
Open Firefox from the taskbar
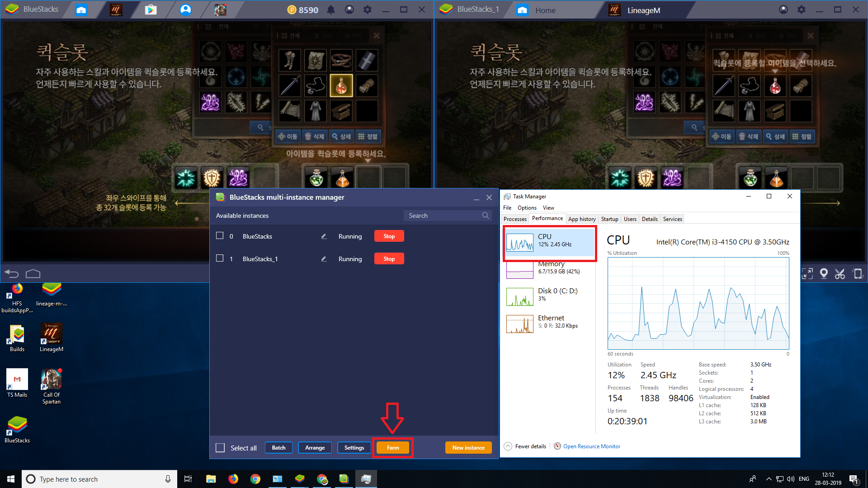(x=233, y=479)
